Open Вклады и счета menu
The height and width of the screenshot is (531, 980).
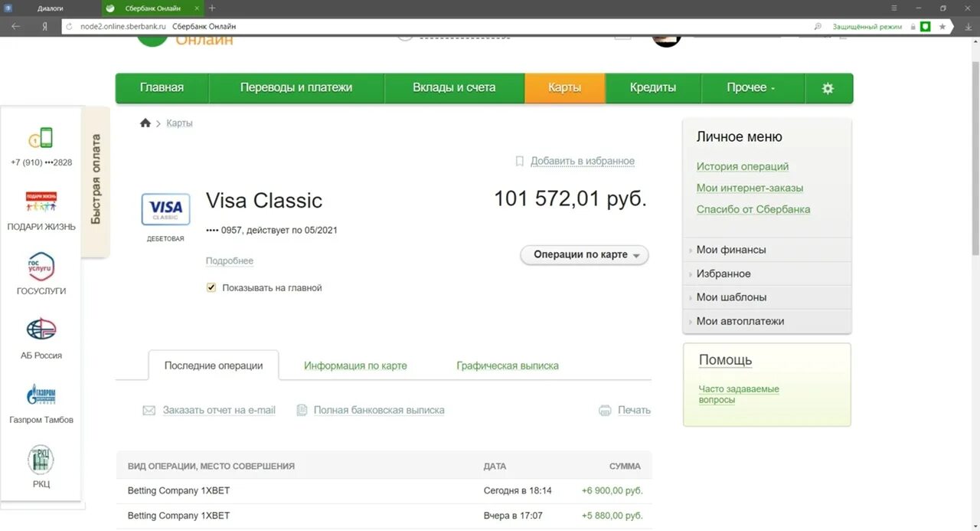pyautogui.click(x=454, y=88)
